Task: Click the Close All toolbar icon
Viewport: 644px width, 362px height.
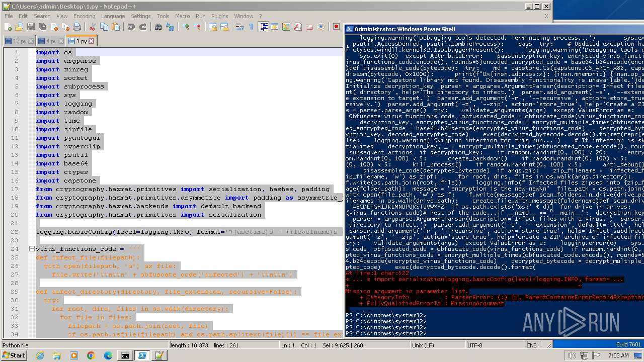Action: [x=65, y=27]
